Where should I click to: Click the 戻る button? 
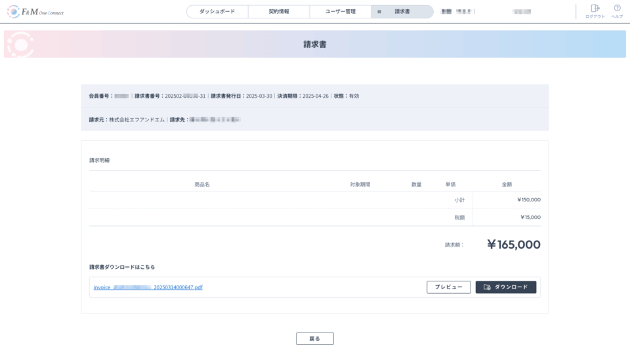coord(315,338)
